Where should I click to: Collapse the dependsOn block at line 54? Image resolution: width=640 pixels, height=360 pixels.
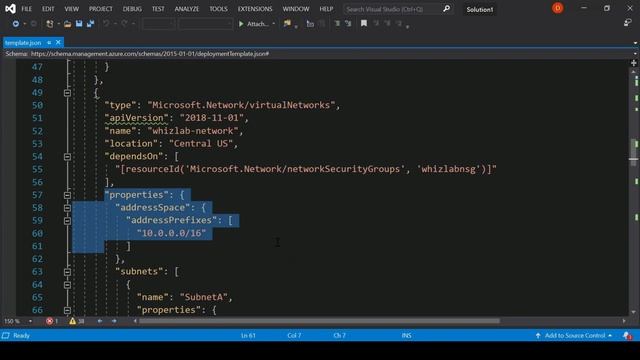67,157
